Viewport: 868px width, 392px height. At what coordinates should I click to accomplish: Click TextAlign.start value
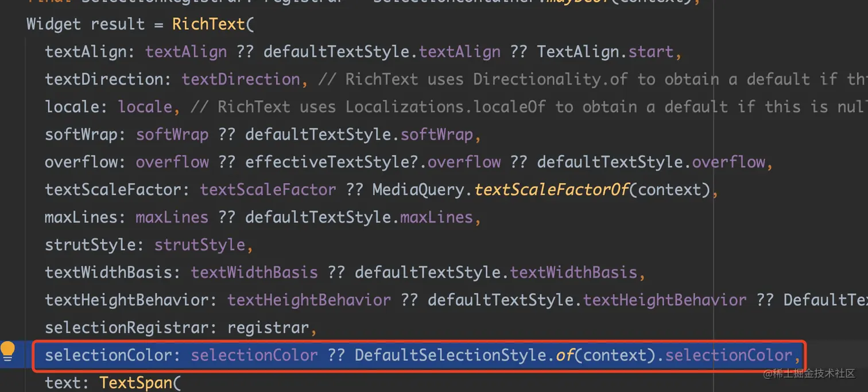(604, 52)
